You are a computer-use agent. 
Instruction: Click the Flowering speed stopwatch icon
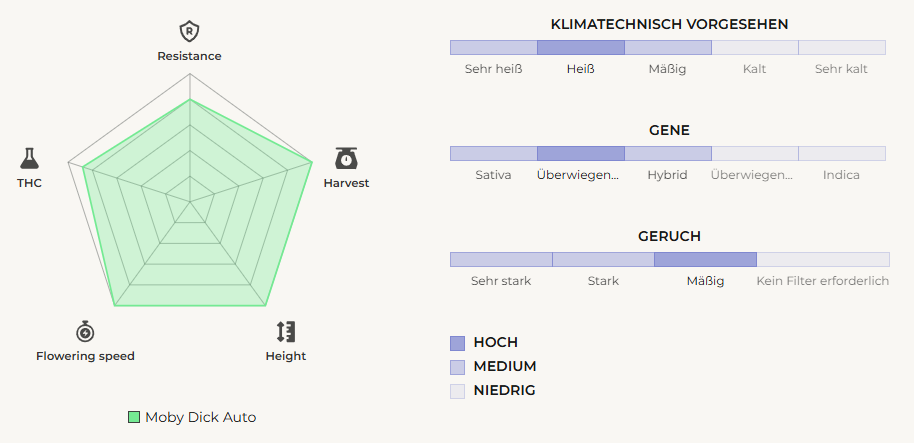pos(85,331)
